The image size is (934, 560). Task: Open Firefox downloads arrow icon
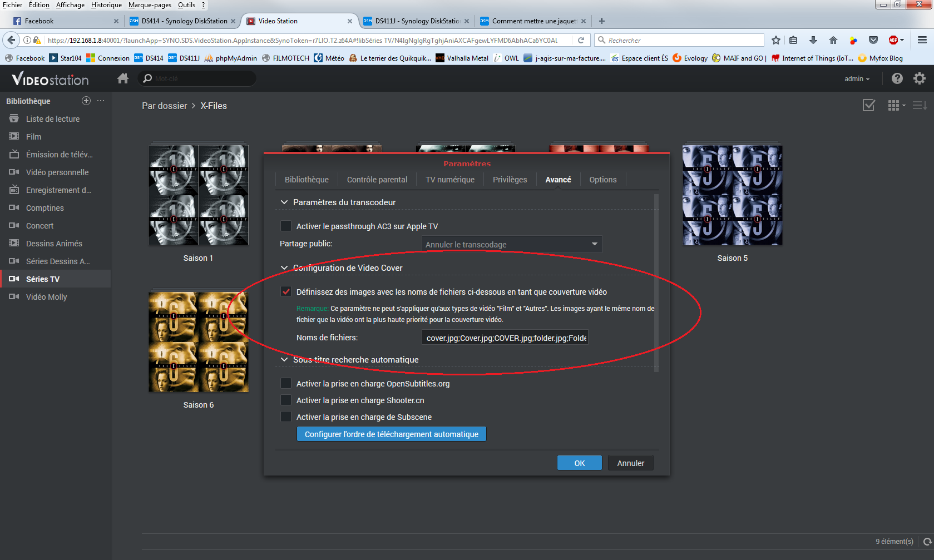[x=813, y=40]
